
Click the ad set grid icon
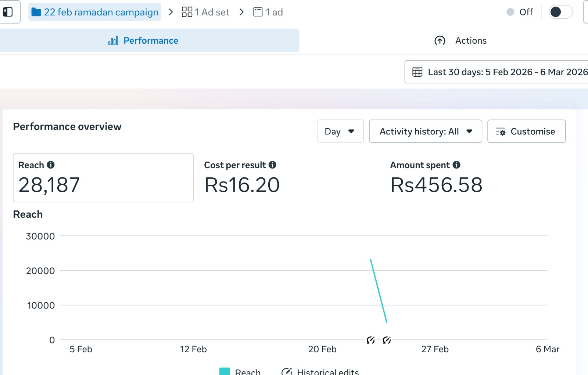[187, 12]
